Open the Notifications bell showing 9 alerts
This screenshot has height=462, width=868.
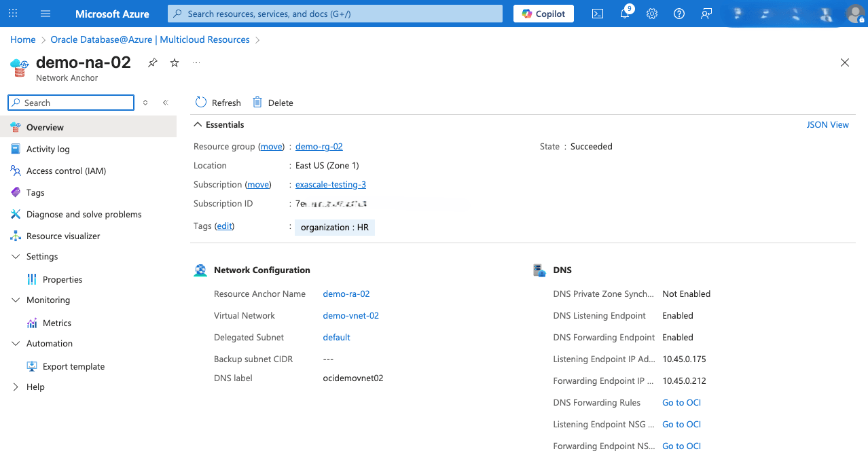[x=624, y=14]
